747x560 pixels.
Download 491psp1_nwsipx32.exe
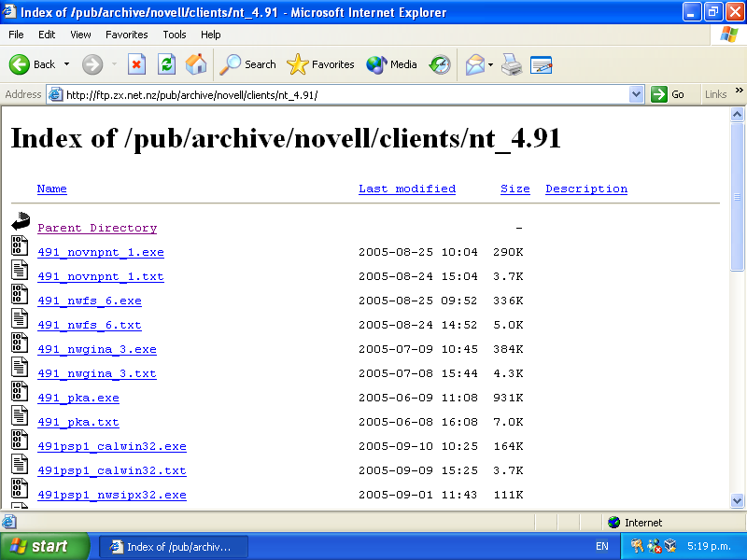tap(112, 495)
